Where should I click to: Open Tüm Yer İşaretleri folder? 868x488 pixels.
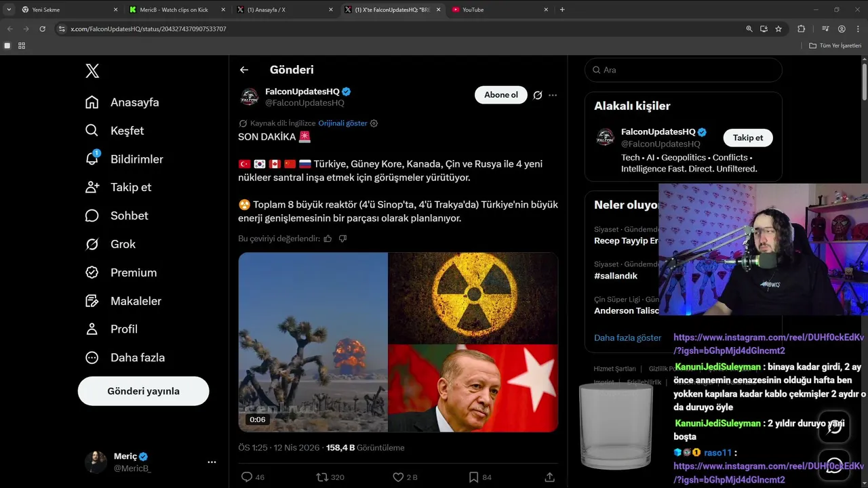click(835, 45)
